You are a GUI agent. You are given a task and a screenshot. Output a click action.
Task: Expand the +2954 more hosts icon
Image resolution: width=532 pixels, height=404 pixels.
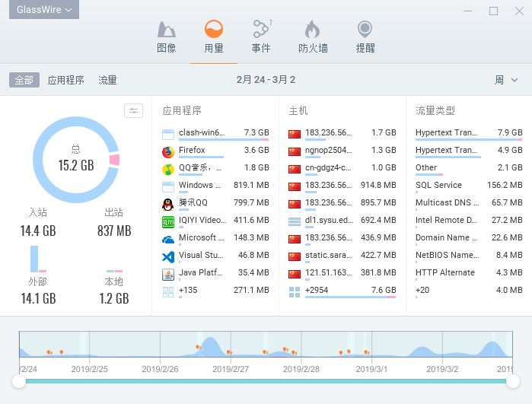295,292
